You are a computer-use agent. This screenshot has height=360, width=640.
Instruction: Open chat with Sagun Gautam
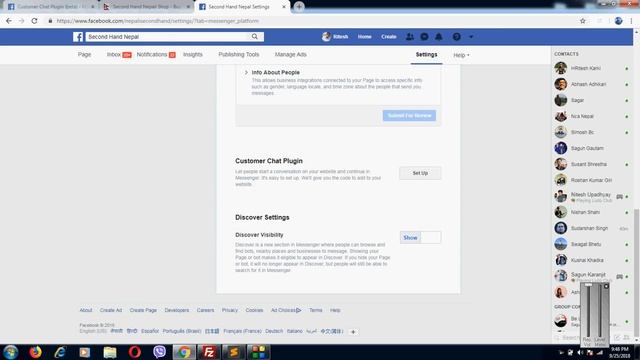[591, 148]
